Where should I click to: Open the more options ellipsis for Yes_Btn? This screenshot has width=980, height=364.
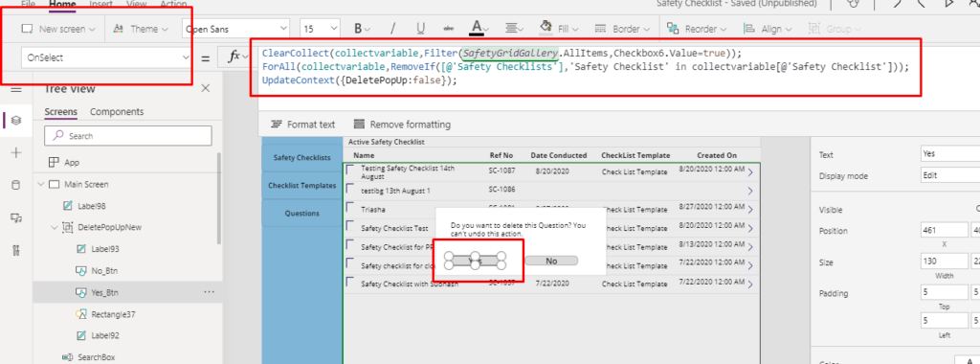point(210,292)
